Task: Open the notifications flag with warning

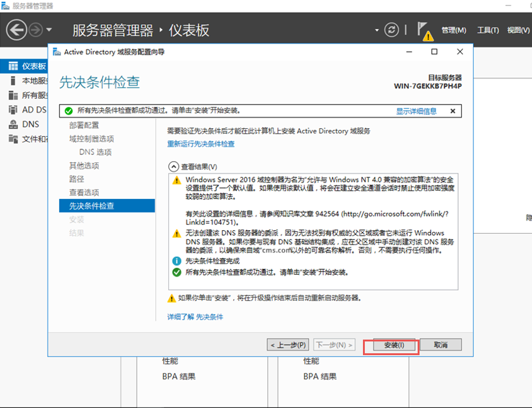Action: (x=424, y=31)
